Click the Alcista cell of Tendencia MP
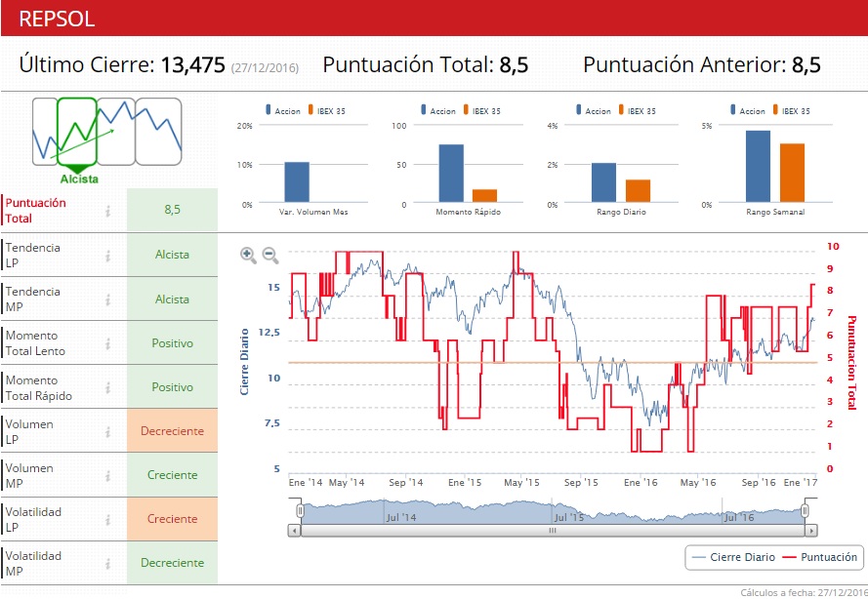The height and width of the screenshot is (599, 868). [172, 299]
